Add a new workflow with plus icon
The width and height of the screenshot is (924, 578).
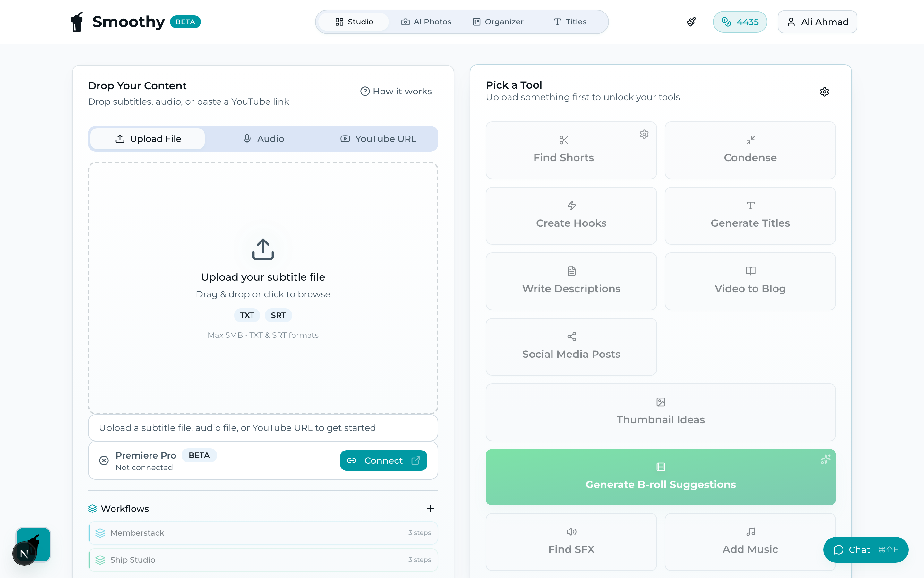click(430, 509)
